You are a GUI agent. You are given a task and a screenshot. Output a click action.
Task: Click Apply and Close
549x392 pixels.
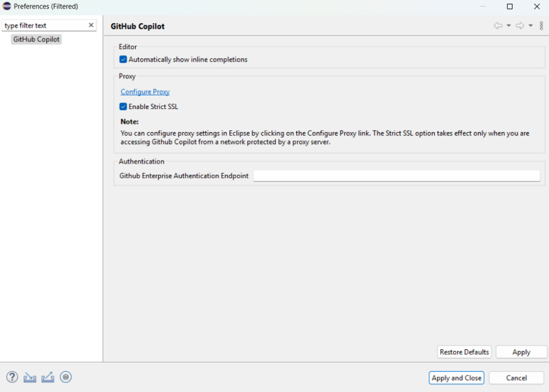[456, 378]
